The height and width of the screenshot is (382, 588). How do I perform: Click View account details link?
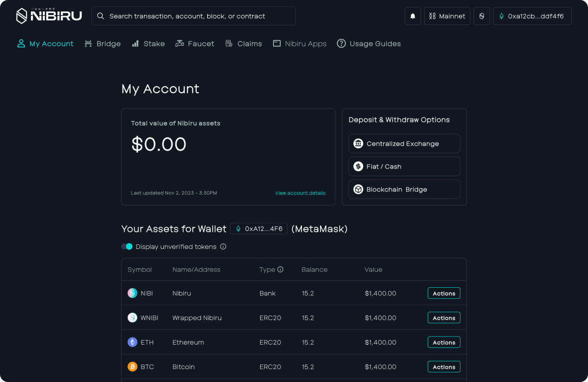(300, 193)
